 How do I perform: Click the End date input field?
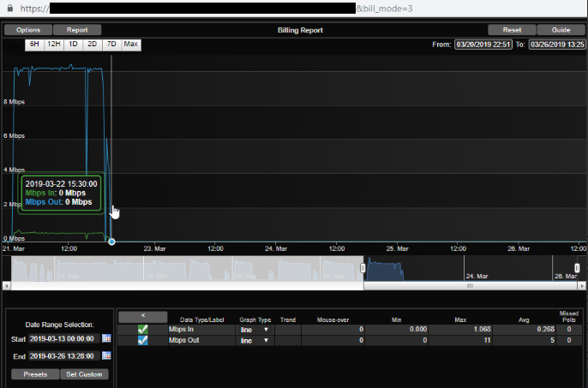64,356
